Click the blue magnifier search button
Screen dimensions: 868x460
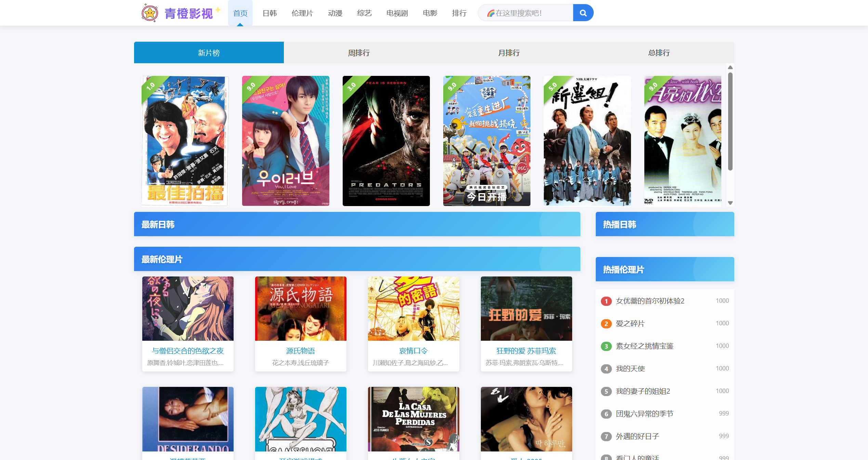pos(583,13)
